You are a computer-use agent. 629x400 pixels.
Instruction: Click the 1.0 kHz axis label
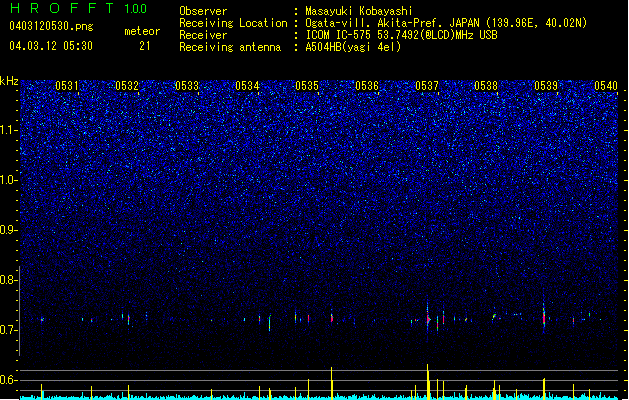coord(9,180)
